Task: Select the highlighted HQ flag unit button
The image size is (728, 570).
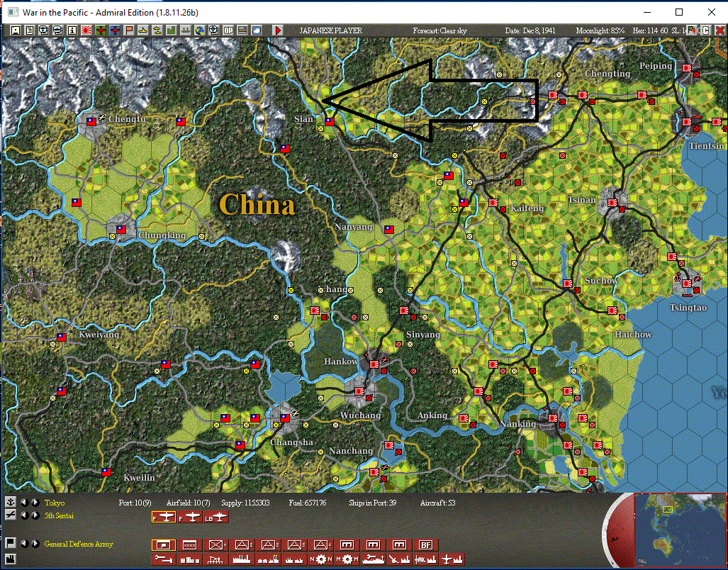Action: (x=164, y=545)
